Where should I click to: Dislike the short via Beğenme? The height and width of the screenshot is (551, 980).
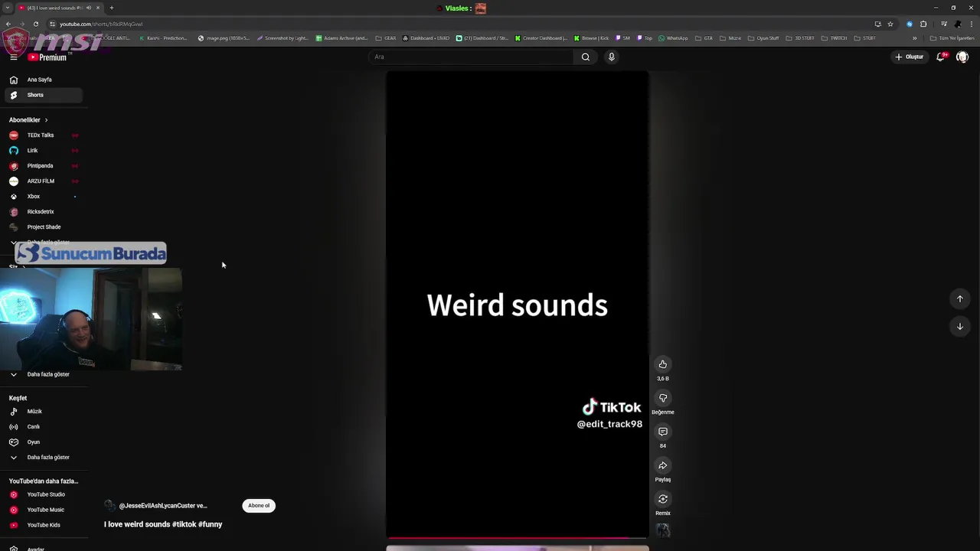(x=663, y=398)
